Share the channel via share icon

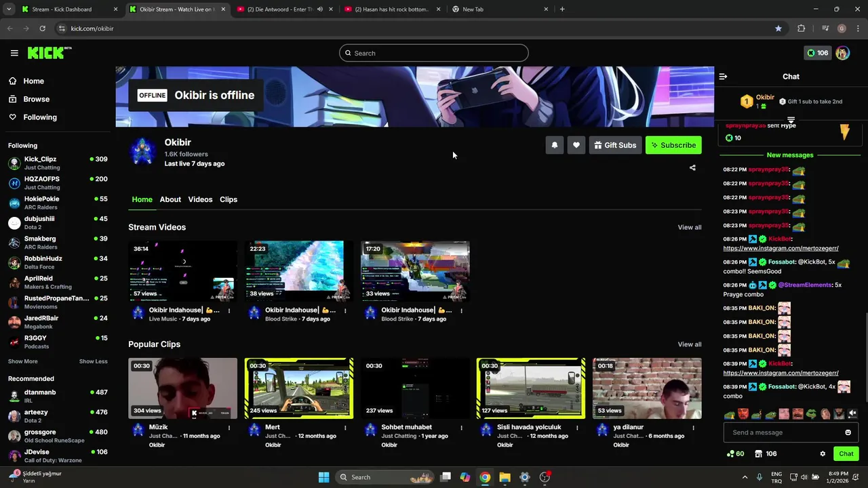(692, 167)
